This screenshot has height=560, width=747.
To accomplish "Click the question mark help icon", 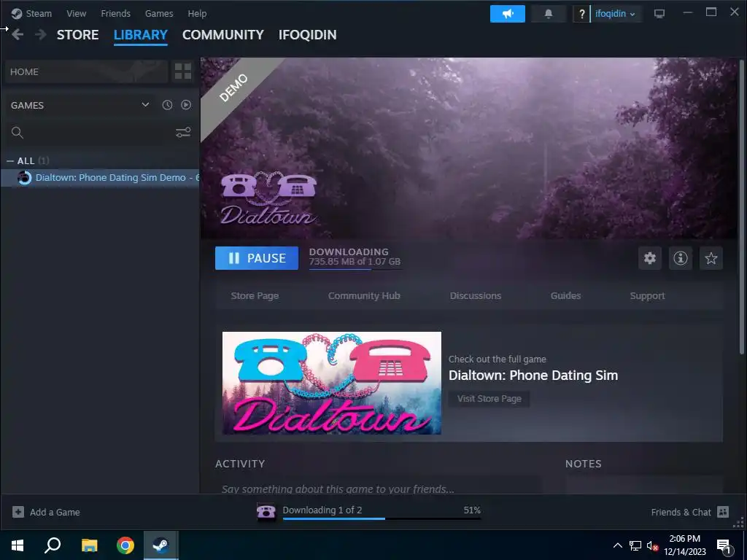I will (x=581, y=14).
